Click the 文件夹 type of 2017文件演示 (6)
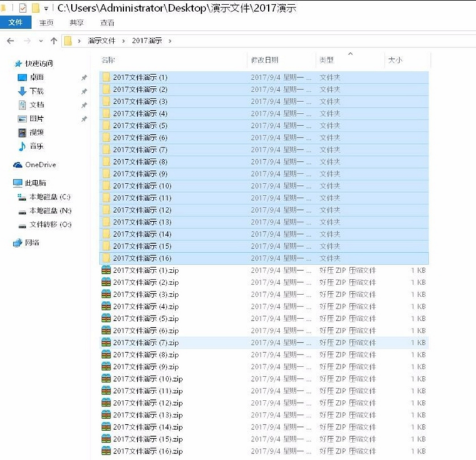The height and width of the screenshot is (460, 476). (x=329, y=138)
